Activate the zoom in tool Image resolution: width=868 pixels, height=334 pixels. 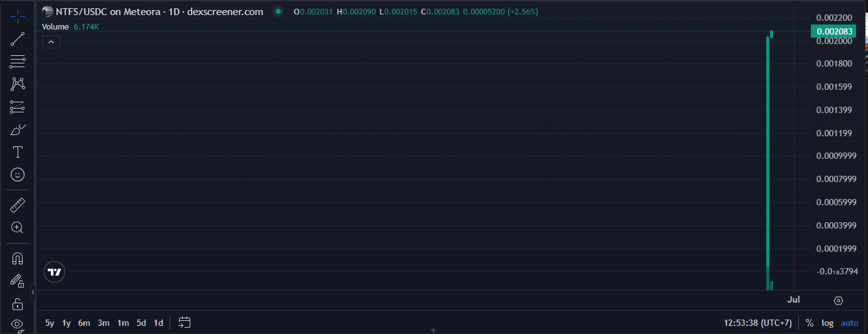point(18,227)
